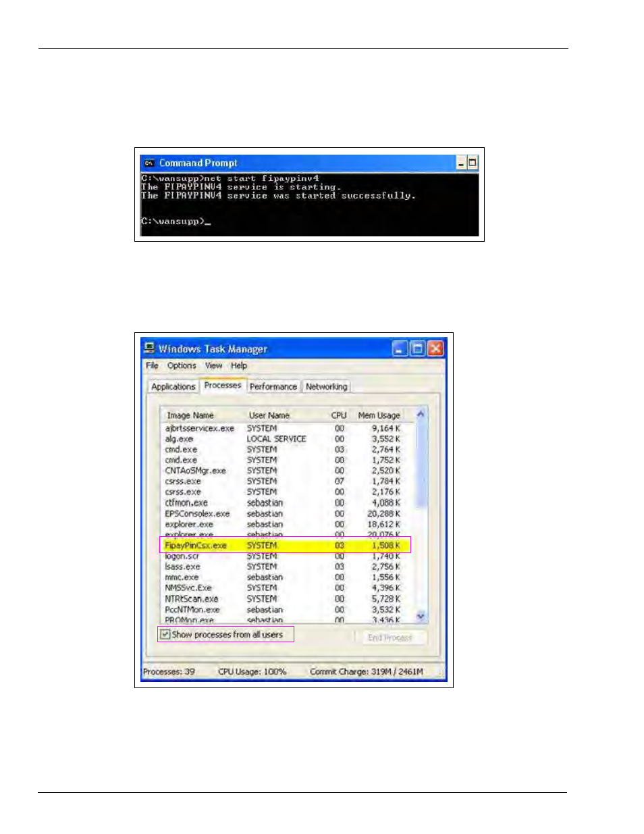Click the 9,164 K memory value
644x834 pixels.
click(x=386, y=428)
